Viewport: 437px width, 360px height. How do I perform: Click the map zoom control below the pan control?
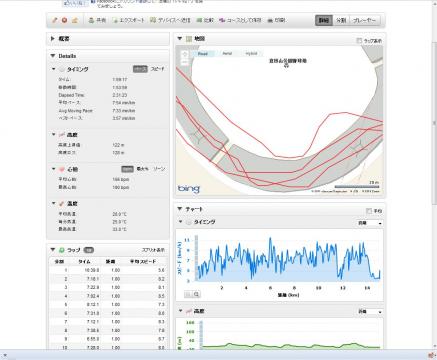coord(185,62)
